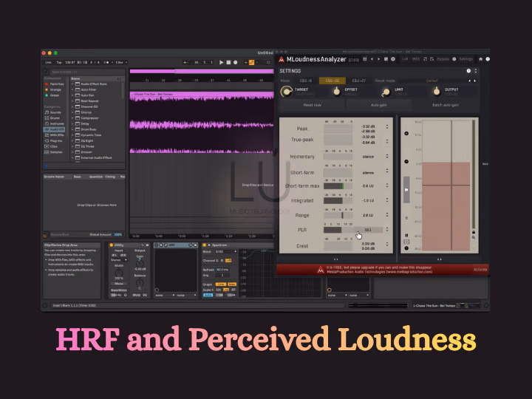Click the Tap tempo button

tap(59, 62)
